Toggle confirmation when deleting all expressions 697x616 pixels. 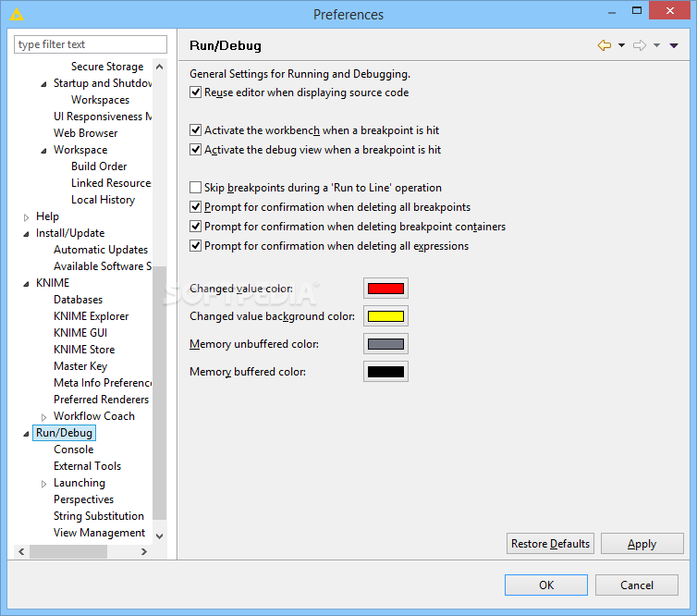pyautogui.click(x=196, y=245)
